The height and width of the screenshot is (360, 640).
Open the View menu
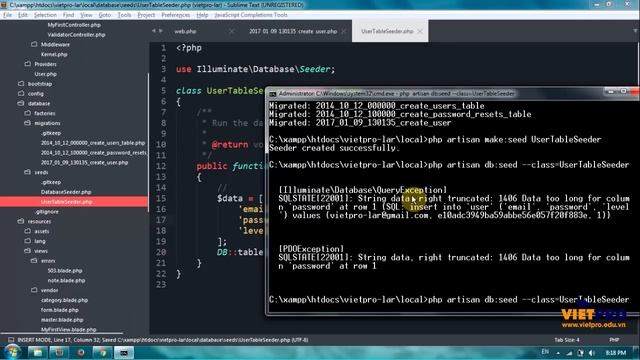86,15
